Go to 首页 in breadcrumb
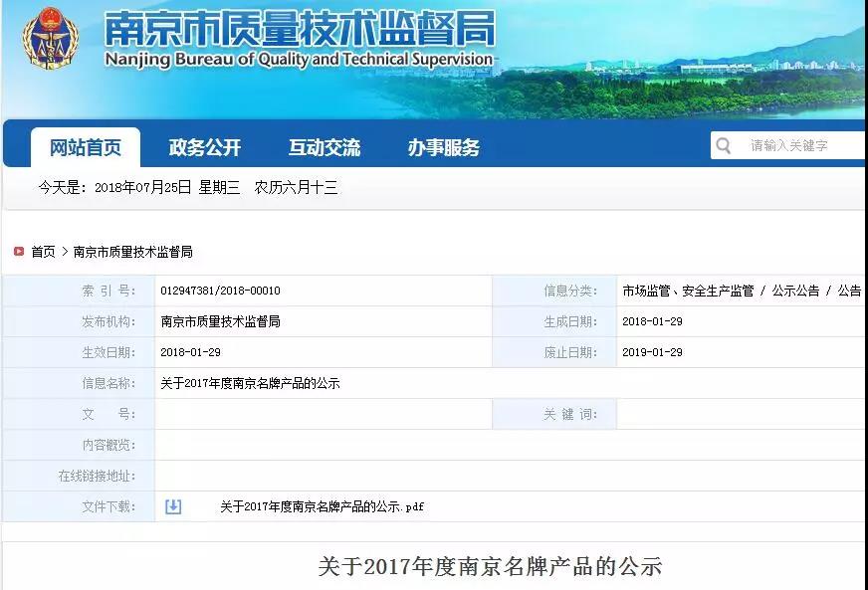868x590 pixels. click(43, 252)
